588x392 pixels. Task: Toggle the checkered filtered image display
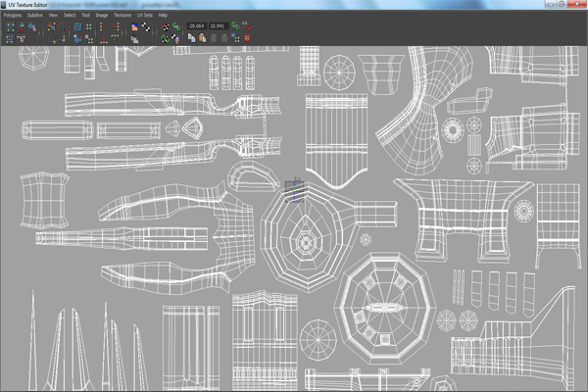pyautogui.click(x=145, y=26)
